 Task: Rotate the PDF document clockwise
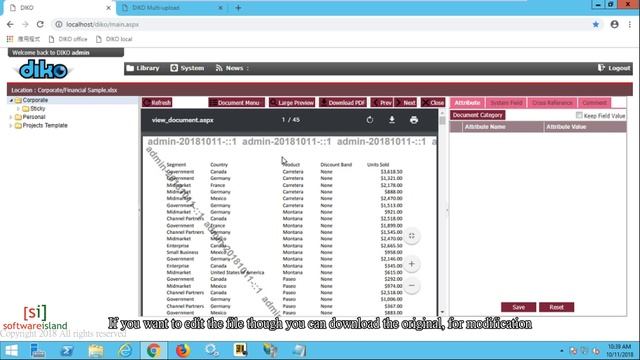370,120
